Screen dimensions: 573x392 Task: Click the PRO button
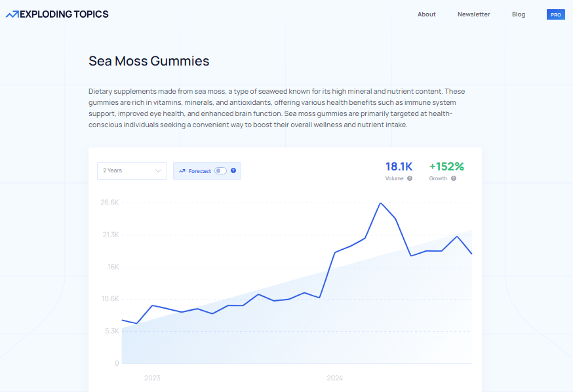[x=555, y=14]
